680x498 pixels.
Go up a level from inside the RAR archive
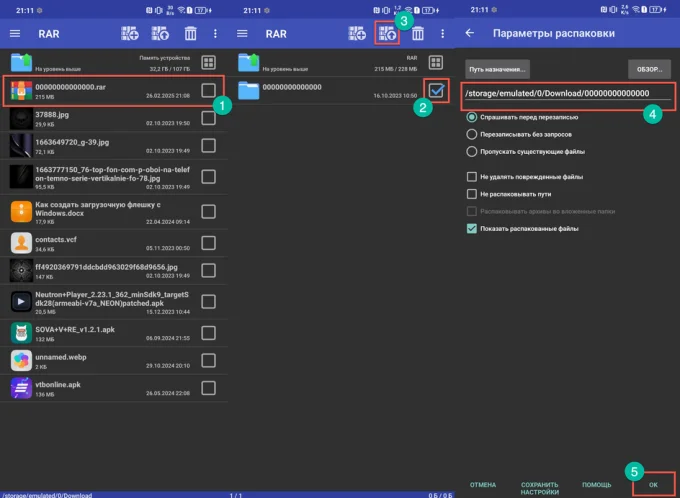click(x=248, y=62)
